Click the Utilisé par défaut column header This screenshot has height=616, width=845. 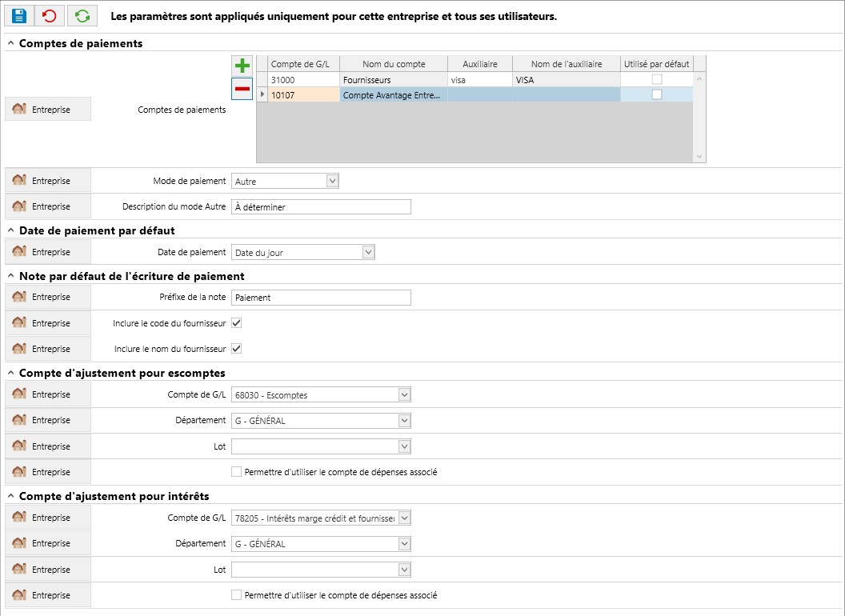point(656,63)
